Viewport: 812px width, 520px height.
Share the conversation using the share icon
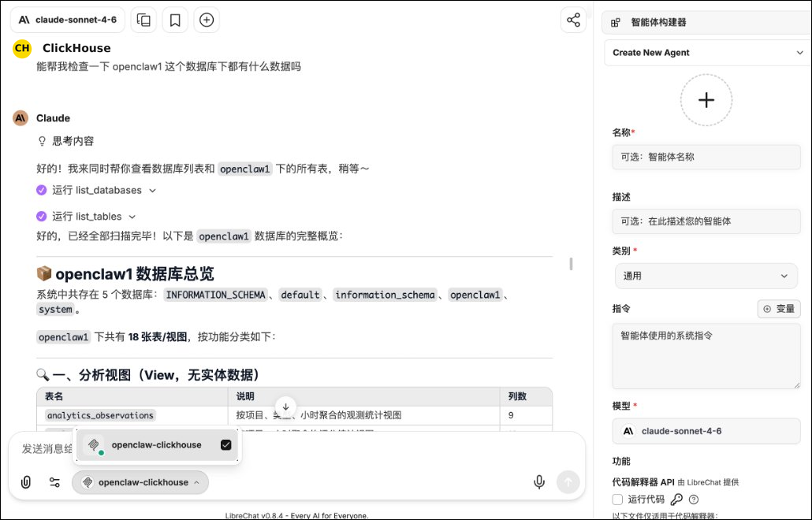573,20
